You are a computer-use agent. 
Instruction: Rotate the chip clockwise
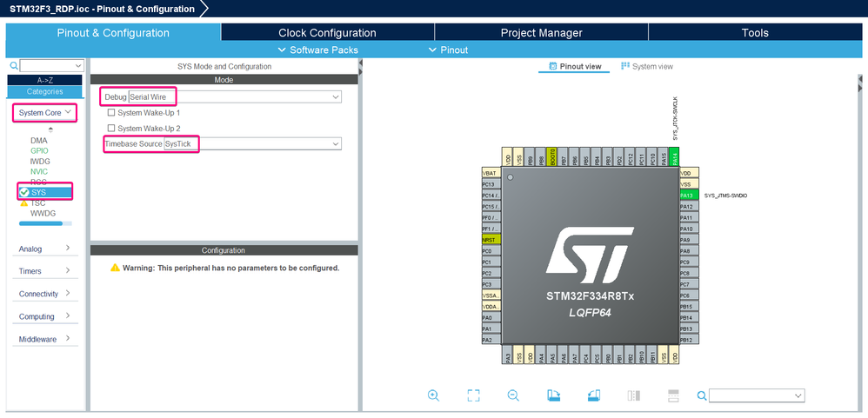point(553,395)
